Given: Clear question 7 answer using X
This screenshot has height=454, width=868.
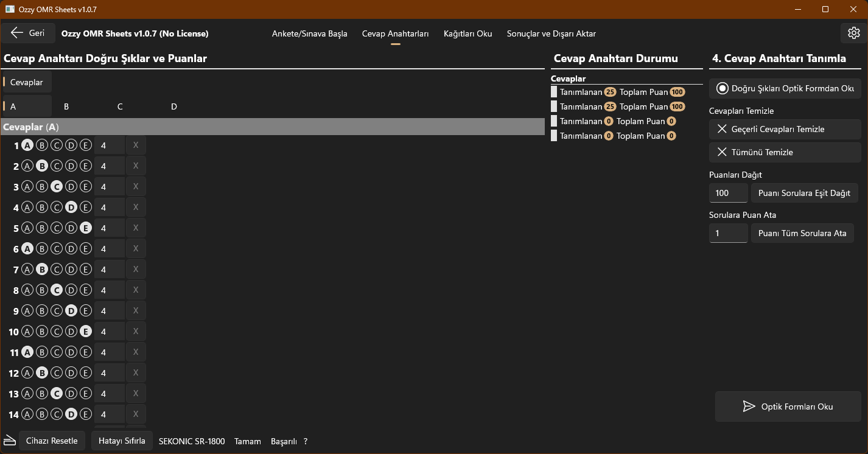Looking at the screenshot, I should tap(136, 270).
